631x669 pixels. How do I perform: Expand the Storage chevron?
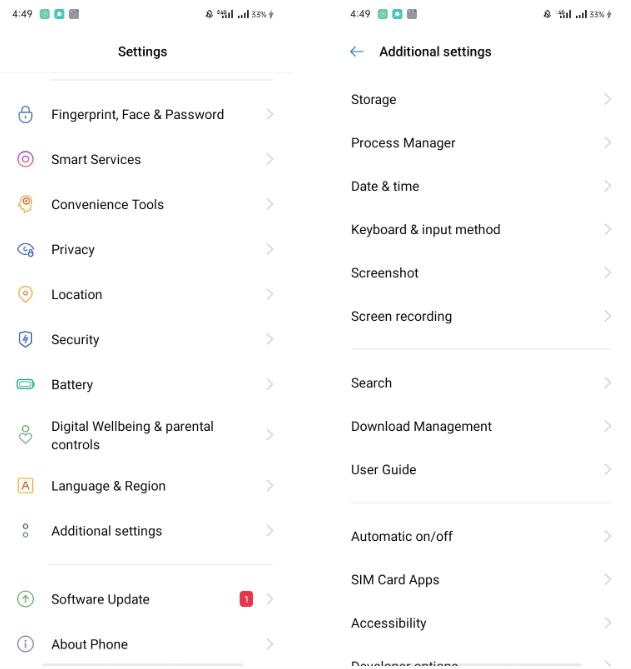607,99
